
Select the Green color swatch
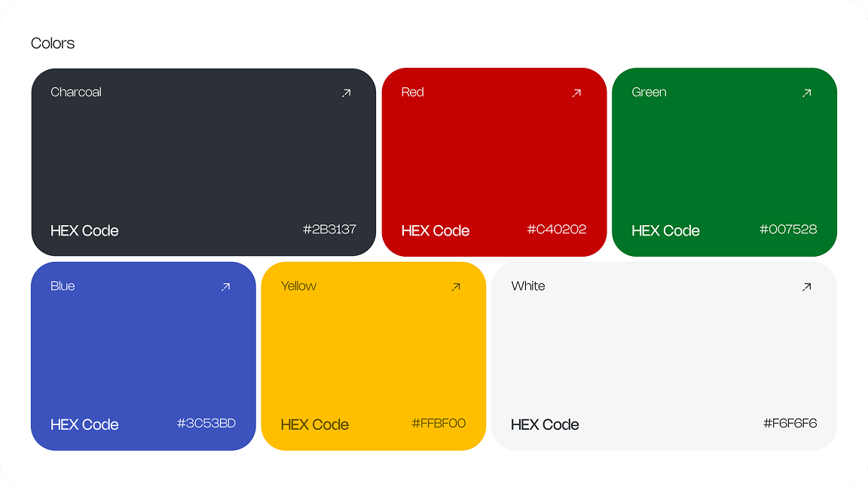725,162
